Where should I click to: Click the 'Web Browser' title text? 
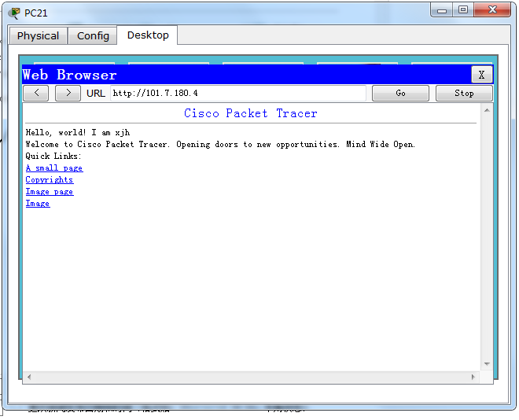tap(69, 75)
